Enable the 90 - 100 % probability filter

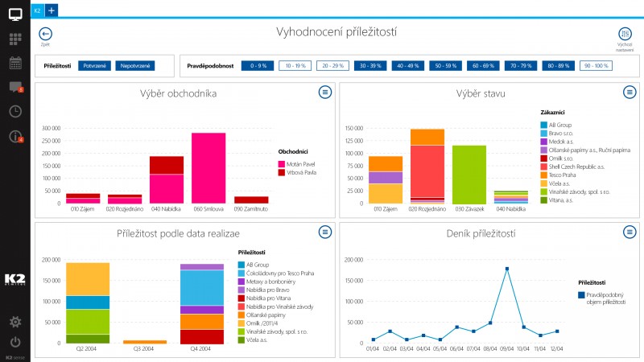(595, 66)
